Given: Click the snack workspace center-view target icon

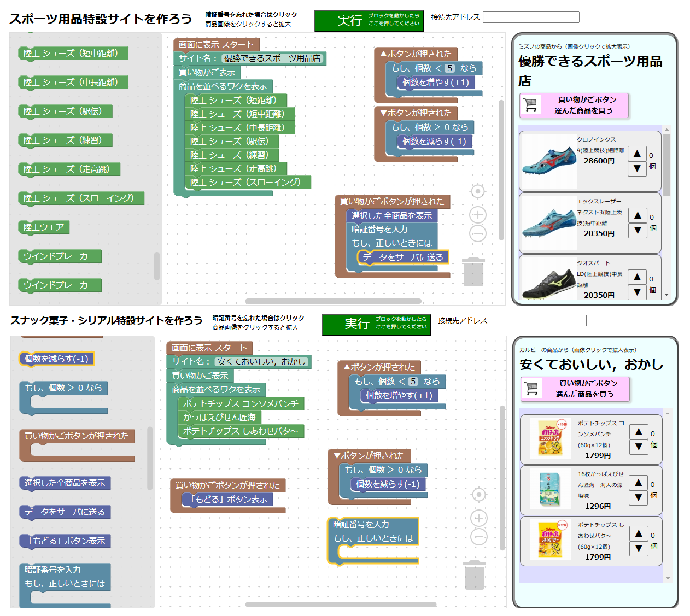Looking at the screenshot, I should point(479,495).
